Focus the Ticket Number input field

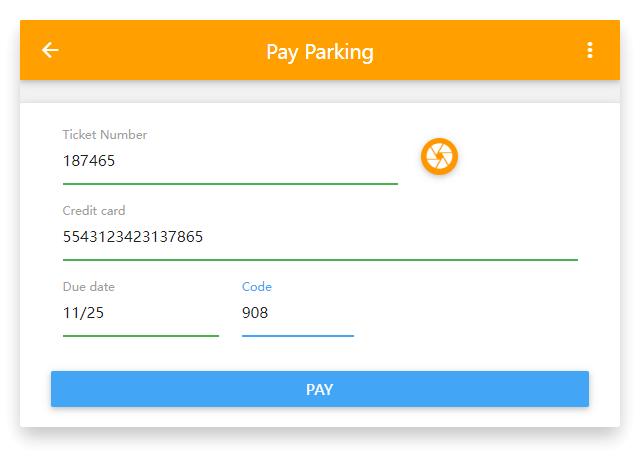[x=230, y=161]
